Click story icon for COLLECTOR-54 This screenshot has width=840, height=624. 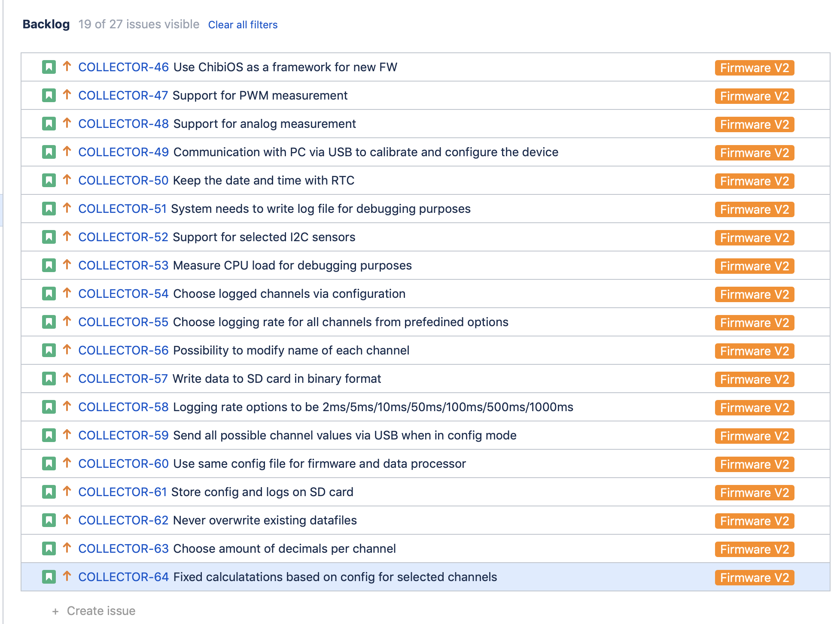pos(49,294)
